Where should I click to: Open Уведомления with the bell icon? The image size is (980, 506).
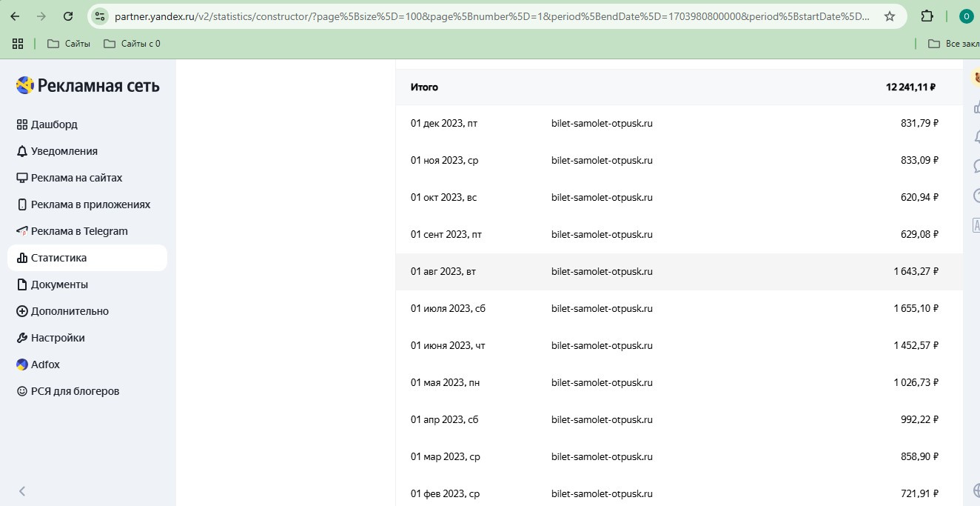(57, 151)
